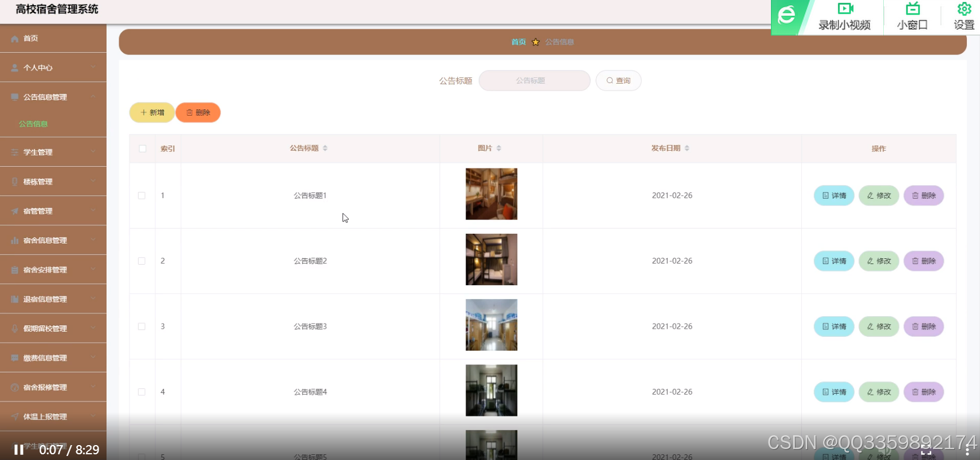
Task: Click the icon beside 公告信息管理
Action: tap(15, 97)
